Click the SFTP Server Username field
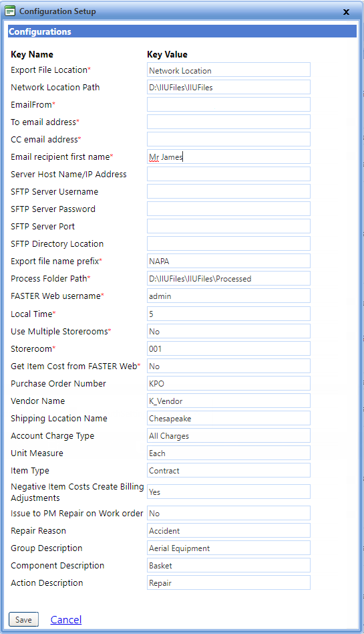364x634 pixels. tap(228, 191)
